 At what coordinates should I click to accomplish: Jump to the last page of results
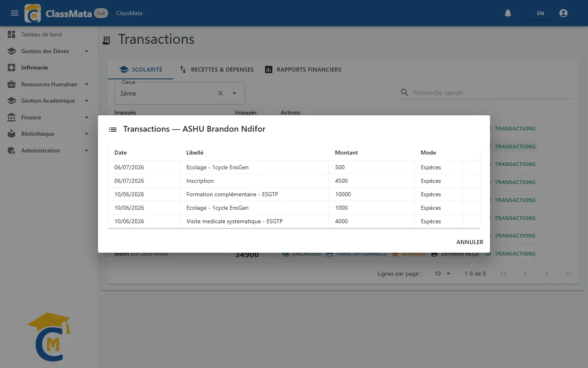[x=568, y=274]
